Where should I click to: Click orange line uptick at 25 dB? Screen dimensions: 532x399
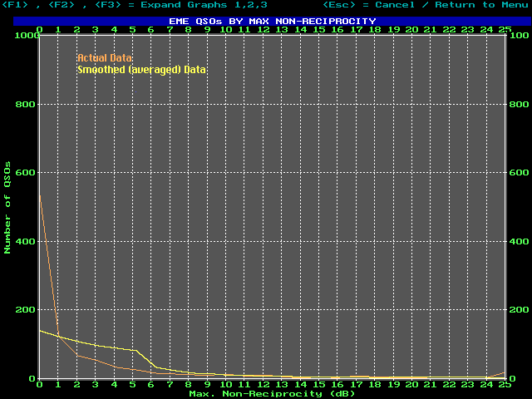(504, 373)
